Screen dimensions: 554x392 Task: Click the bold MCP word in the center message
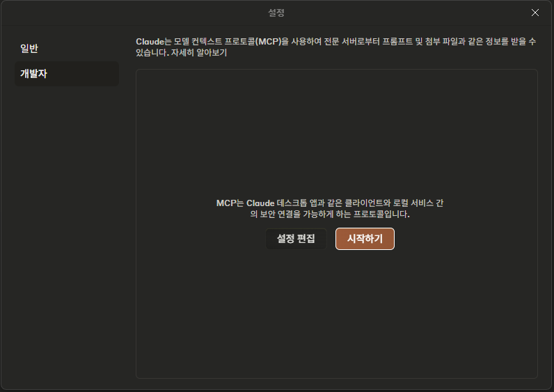point(226,203)
